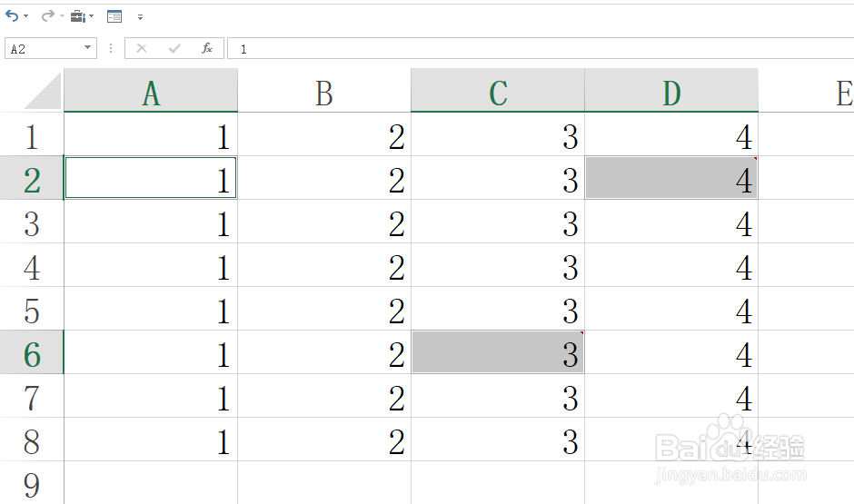This screenshot has width=854, height=504.
Task: Click the gray highlighted cell C6
Action: pos(497,353)
